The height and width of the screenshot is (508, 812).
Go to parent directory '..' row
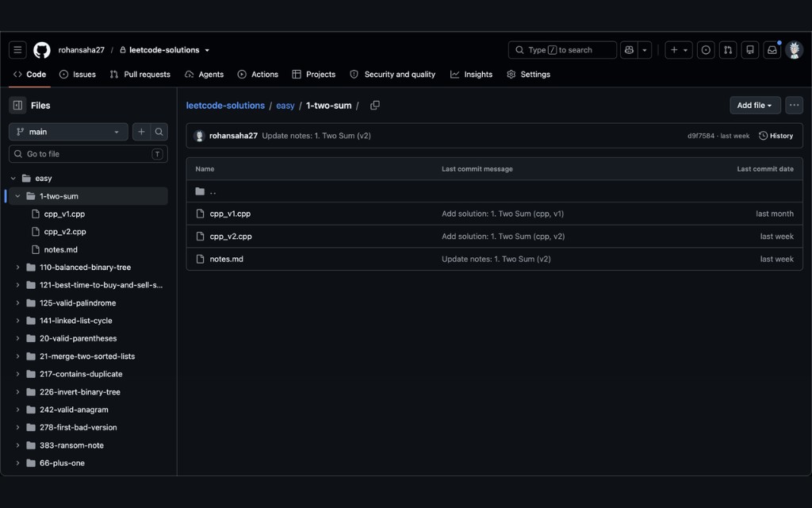(495, 191)
